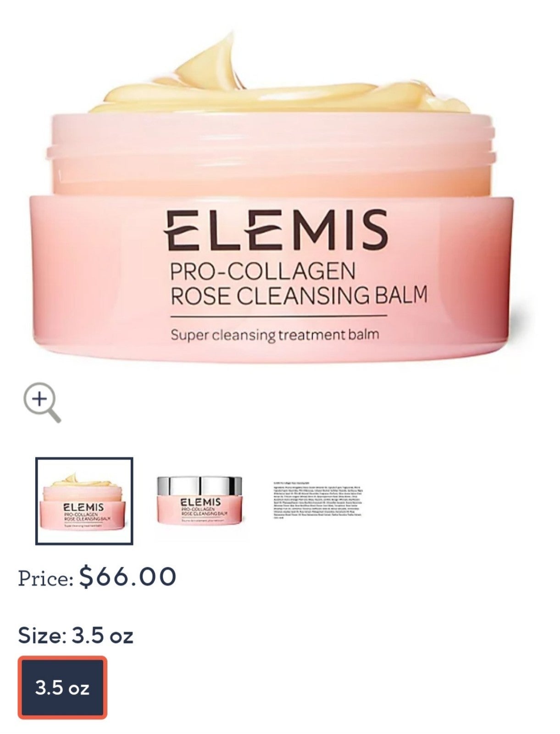560x734 pixels.
Task: Click the ELEMIS text in the first thumbnail
Action: (83, 508)
